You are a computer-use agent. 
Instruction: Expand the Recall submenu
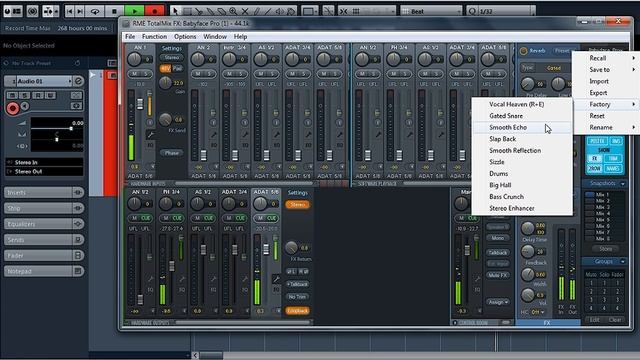(x=606, y=58)
